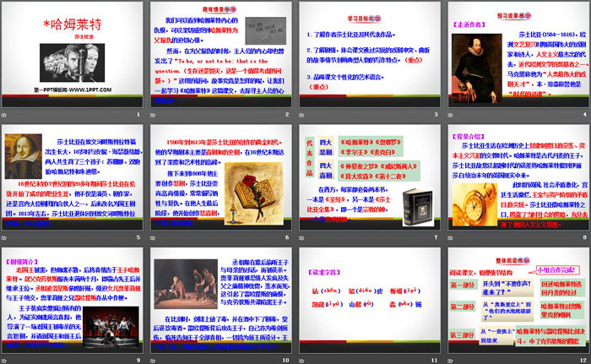Play animation star beneath slide 10
This screenshot has height=364, width=591.
[153, 361]
